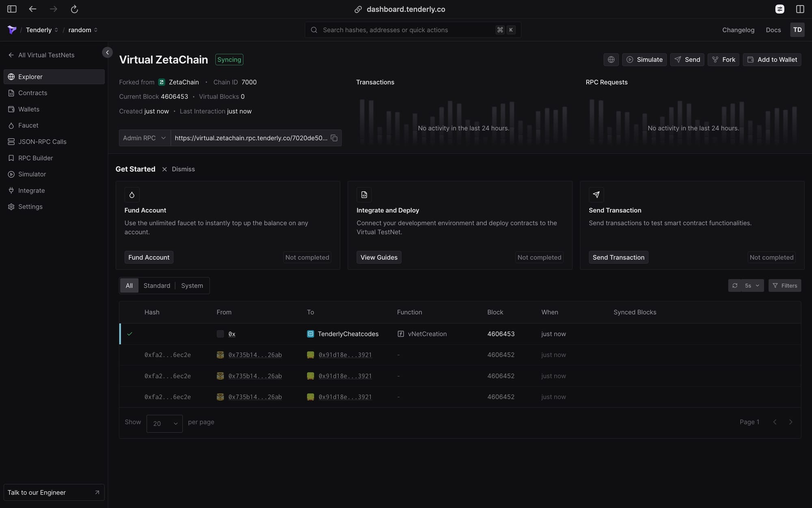The image size is (812, 508).
Task: Open the transaction Filters panel
Action: [x=784, y=285]
